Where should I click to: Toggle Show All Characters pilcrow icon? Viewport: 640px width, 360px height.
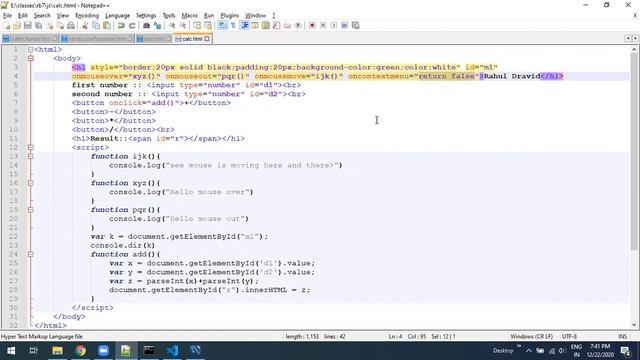[233, 25]
